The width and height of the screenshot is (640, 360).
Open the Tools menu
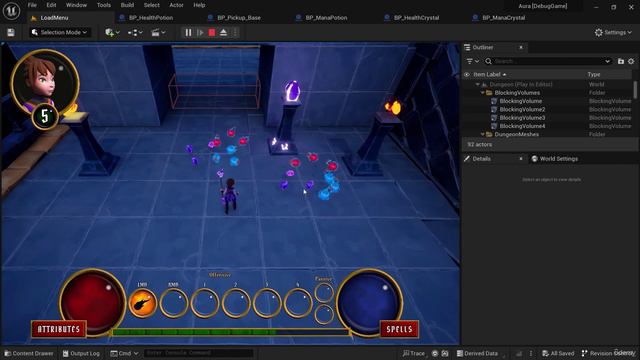(x=104, y=5)
